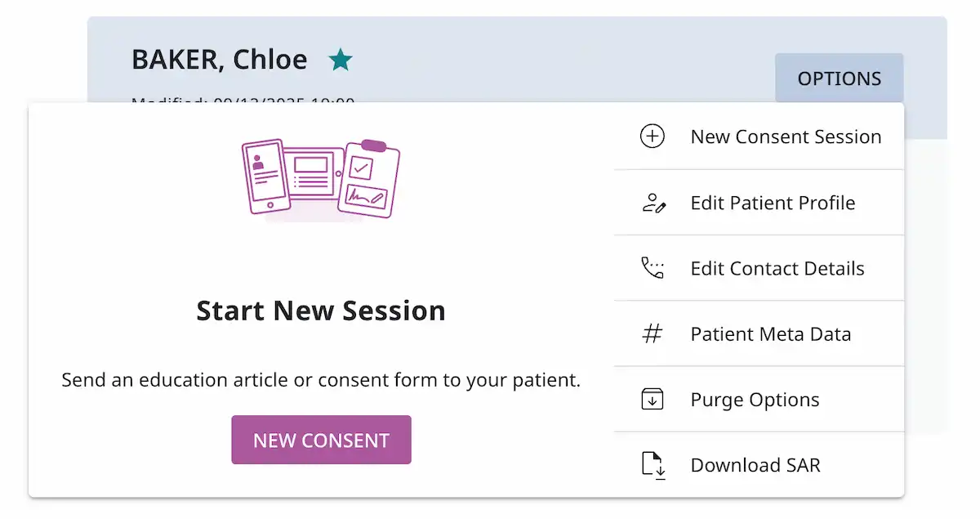
Task: Open the patient record for BAKER, Chloe
Action: coord(219,59)
